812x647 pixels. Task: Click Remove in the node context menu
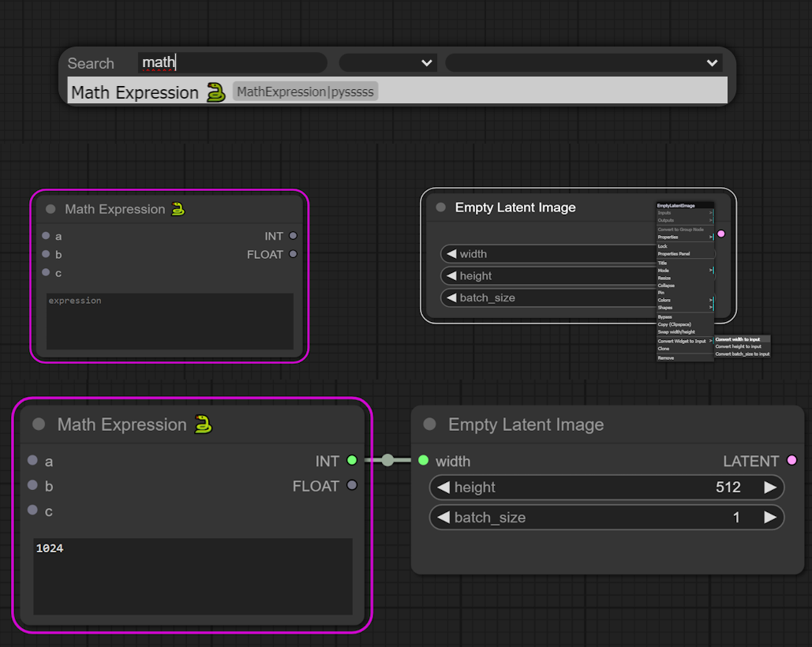click(666, 357)
